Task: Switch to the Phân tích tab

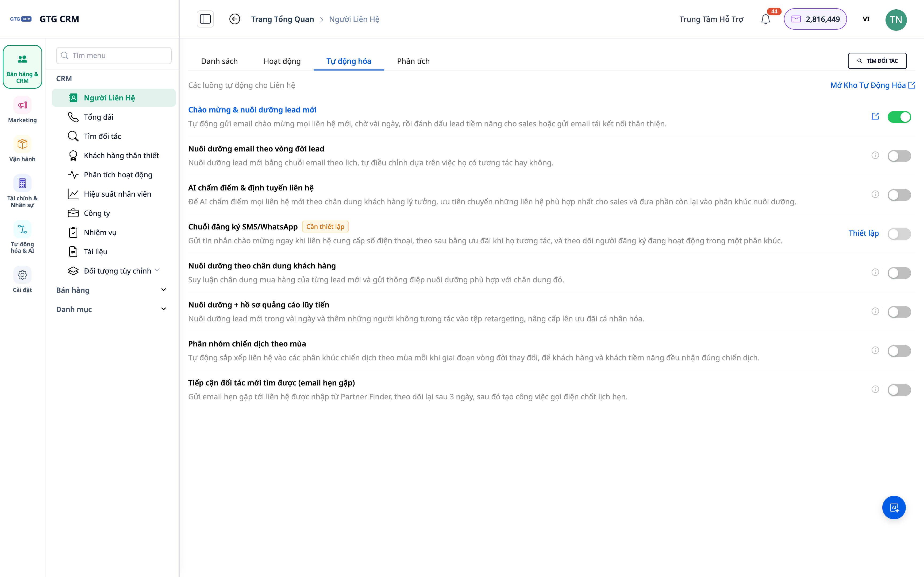Action: [x=413, y=61]
